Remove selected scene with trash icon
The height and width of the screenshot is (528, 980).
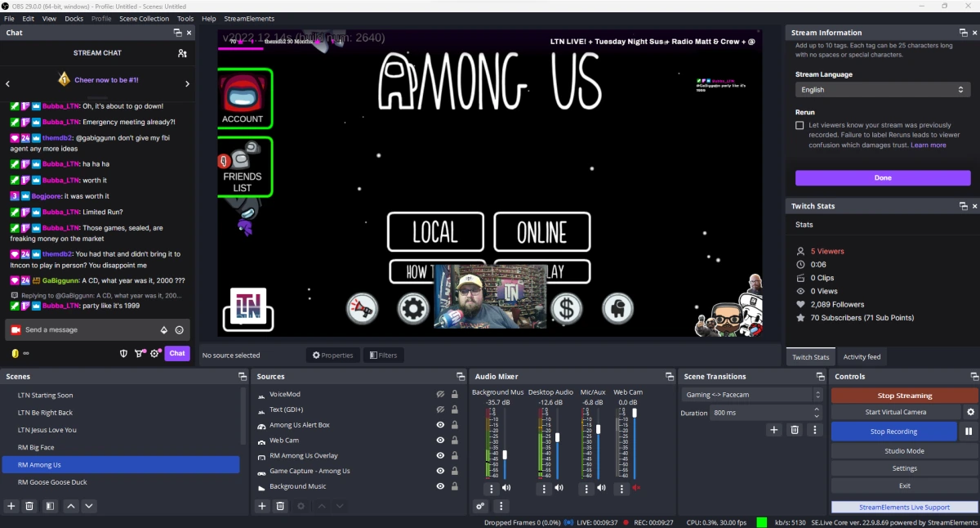coord(29,506)
